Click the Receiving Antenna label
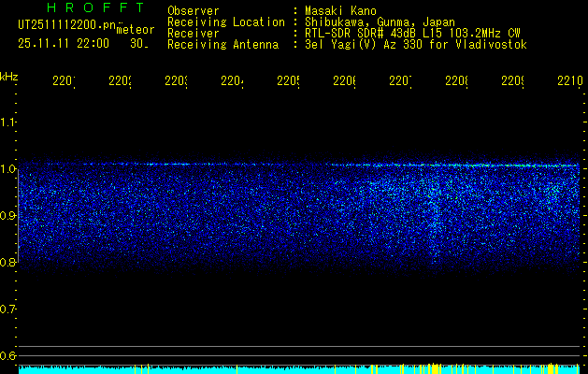Image resolution: width=588 pixels, height=374 pixels. pyautogui.click(x=222, y=45)
